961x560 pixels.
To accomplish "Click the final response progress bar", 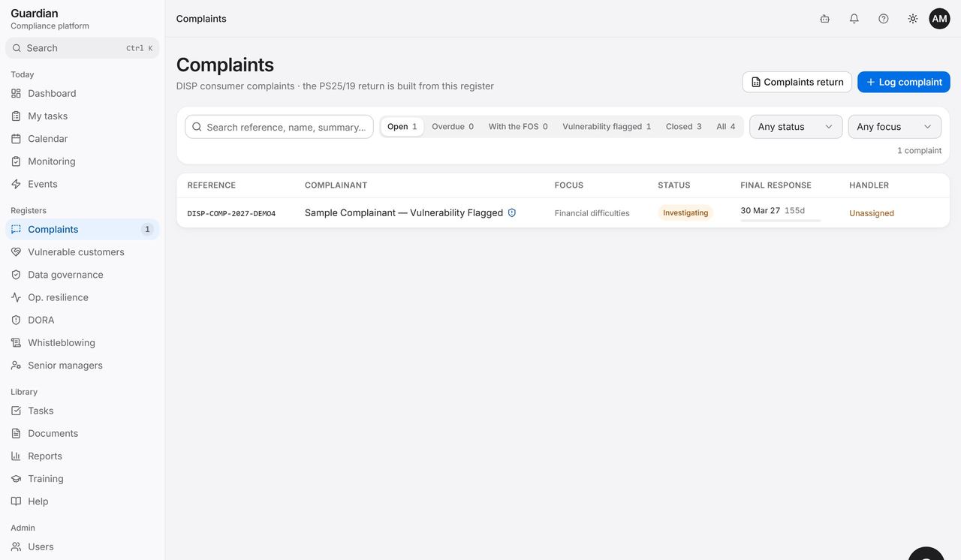I will click(x=781, y=221).
